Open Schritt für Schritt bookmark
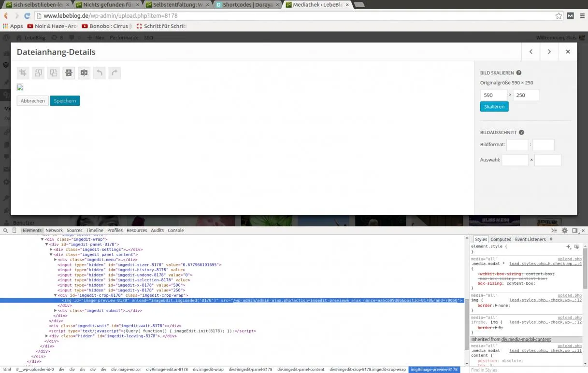This screenshot has height=373, width=588. (161, 26)
